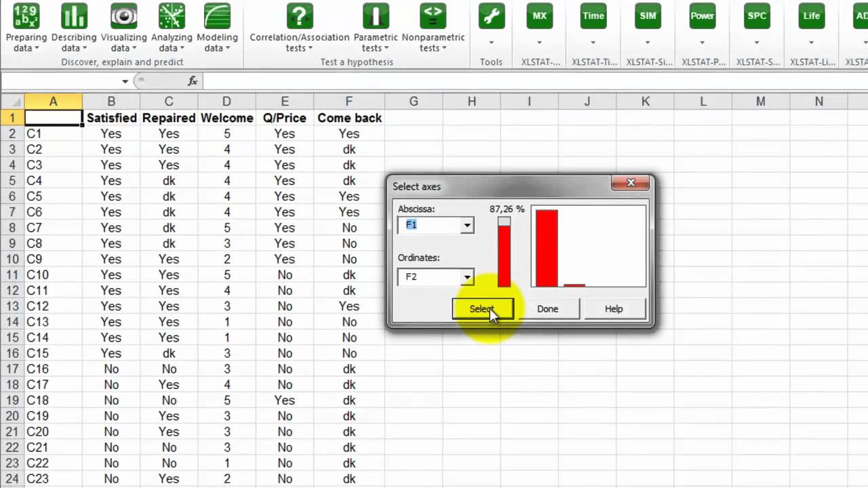This screenshot has width=868, height=488.
Task: Select column K header
Action: click(x=645, y=102)
